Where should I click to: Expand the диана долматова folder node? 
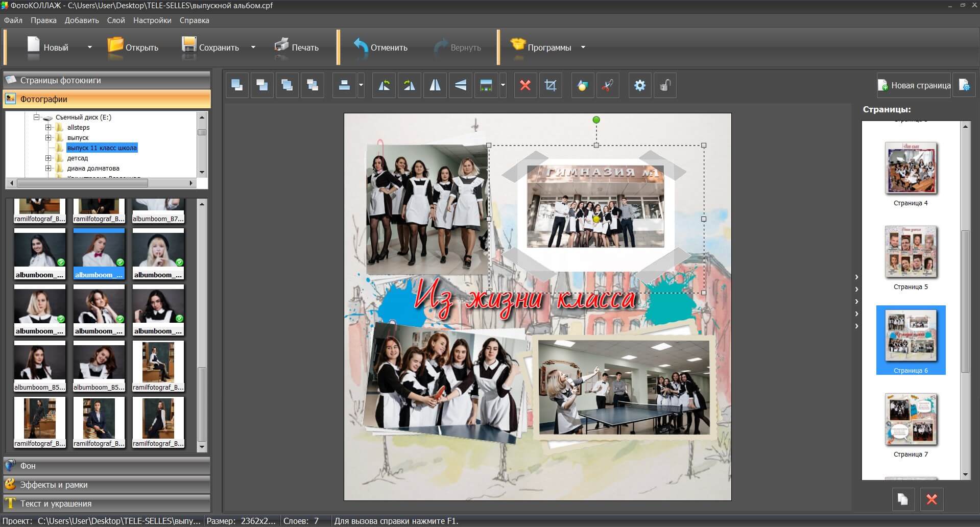pos(48,168)
